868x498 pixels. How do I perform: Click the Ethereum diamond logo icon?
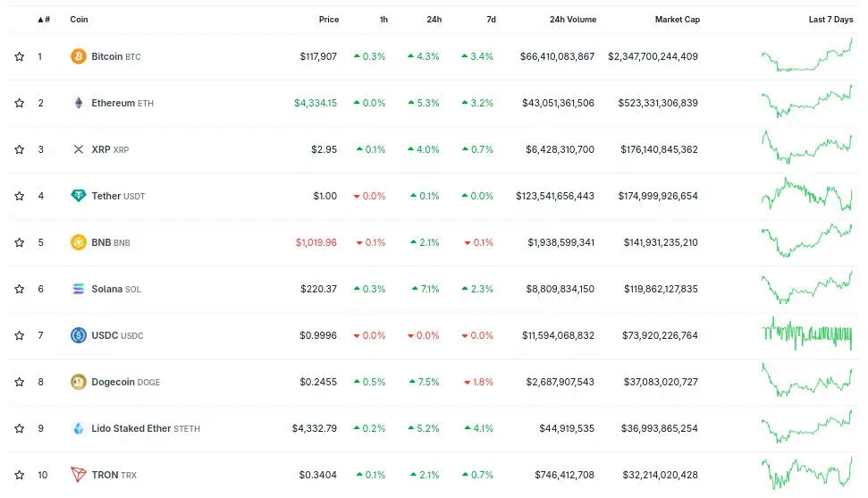(79, 103)
